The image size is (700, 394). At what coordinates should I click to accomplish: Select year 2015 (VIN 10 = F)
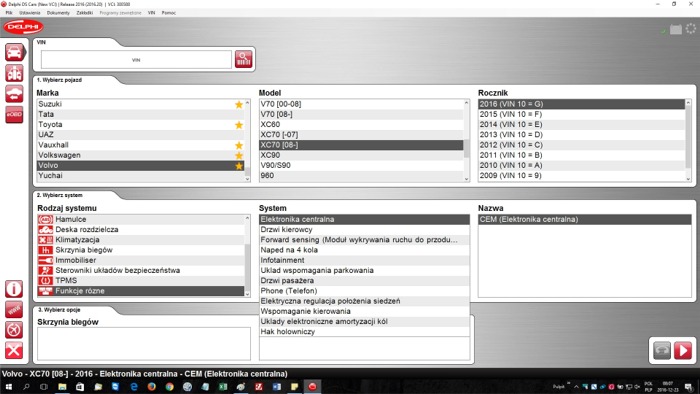[x=582, y=114]
